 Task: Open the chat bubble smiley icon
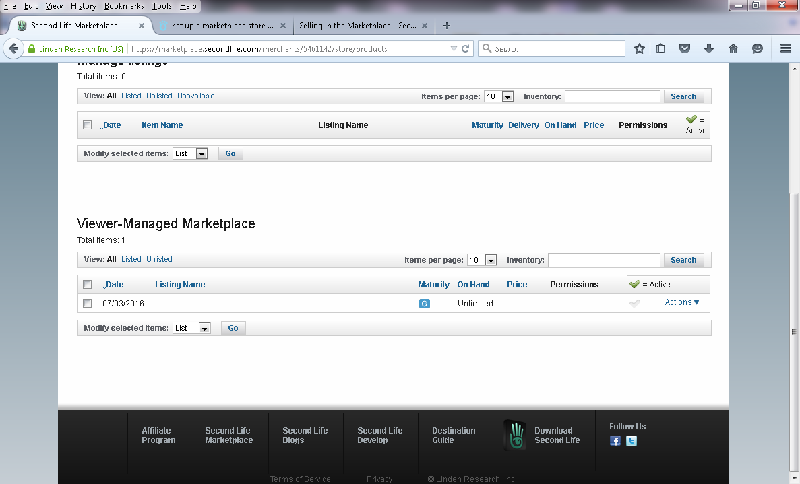tap(758, 48)
